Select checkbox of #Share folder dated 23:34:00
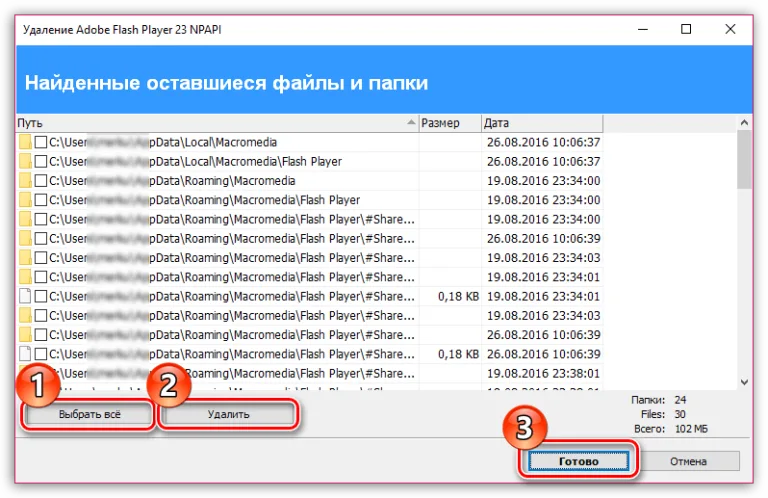 [x=41, y=219]
